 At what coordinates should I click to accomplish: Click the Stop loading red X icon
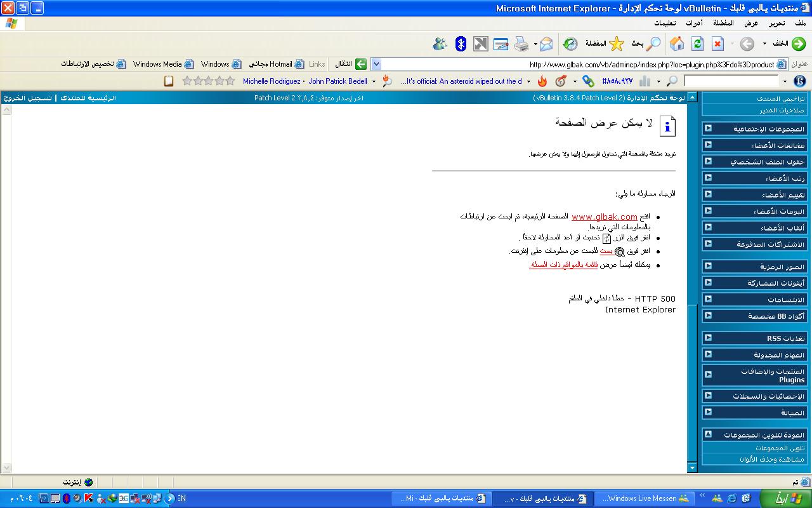tap(717, 44)
